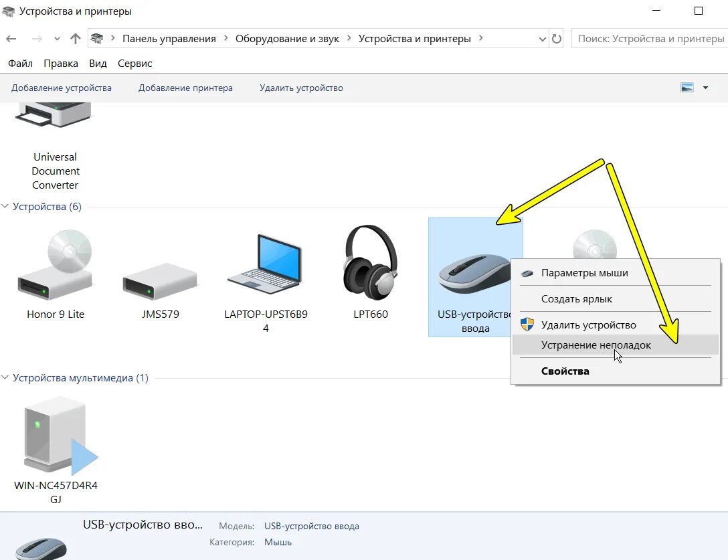Click the search Devices and Printers field
Viewport: 728px width, 560px height.
pos(650,39)
